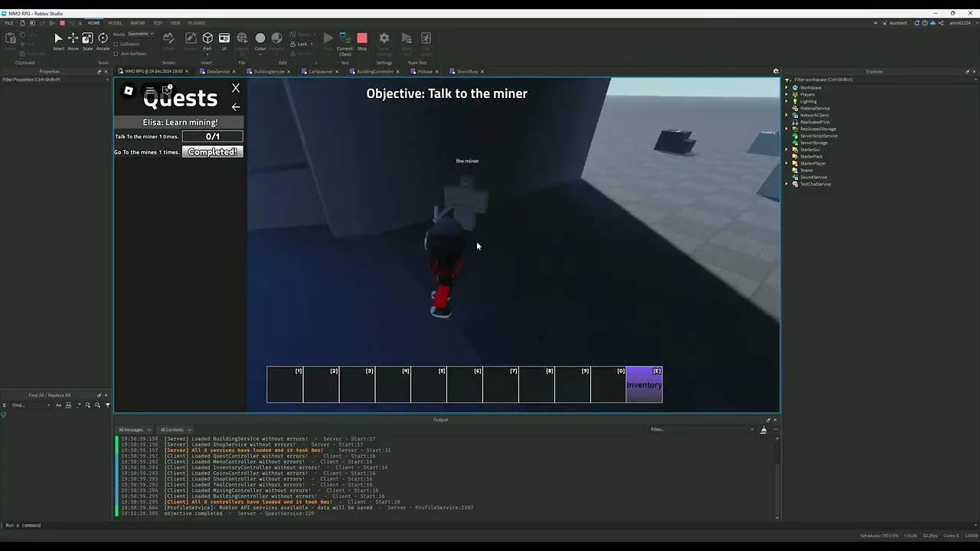Stop the running playtest

coord(362,41)
